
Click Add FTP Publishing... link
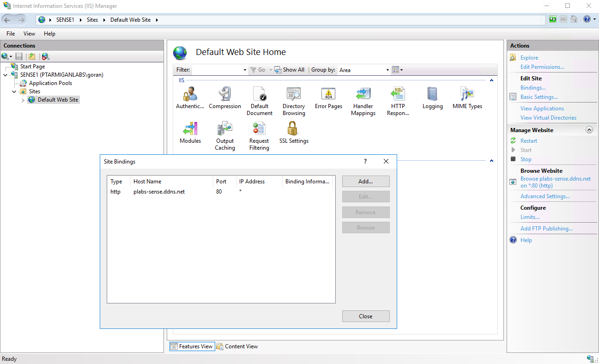pos(546,229)
